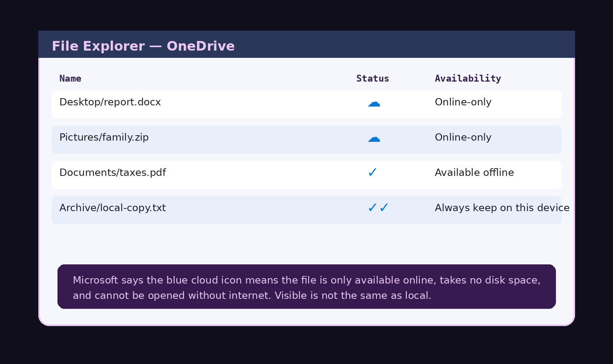Click the online-only cloud icon in row one
Viewport: 613px width, 364px height.
pyautogui.click(x=374, y=103)
